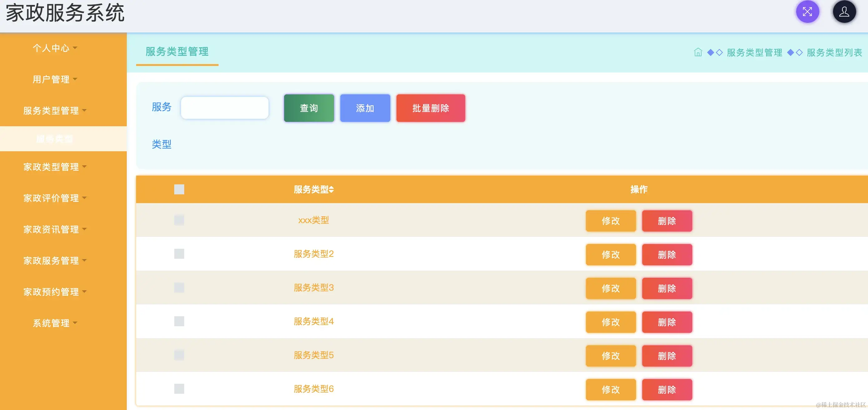Click the home icon in breadcrumb
This screenshot has height=410, width=868.
pyautogui.click(x=698, y=52)
